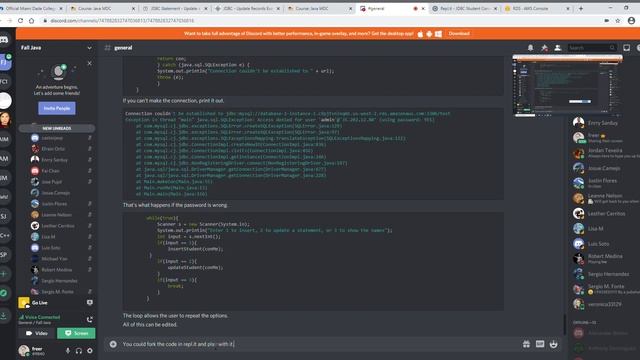The width and height of the screenshot is (640, 360).
Task: Jump to New Unreads
Action: (57, 128)
